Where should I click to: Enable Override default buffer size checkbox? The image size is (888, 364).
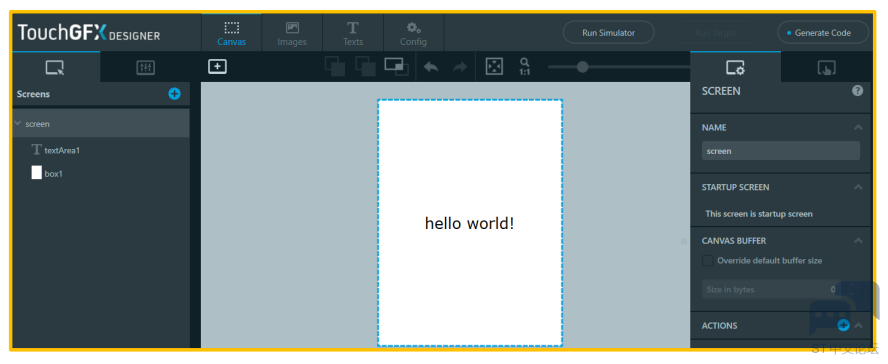(x=707, y=261)
